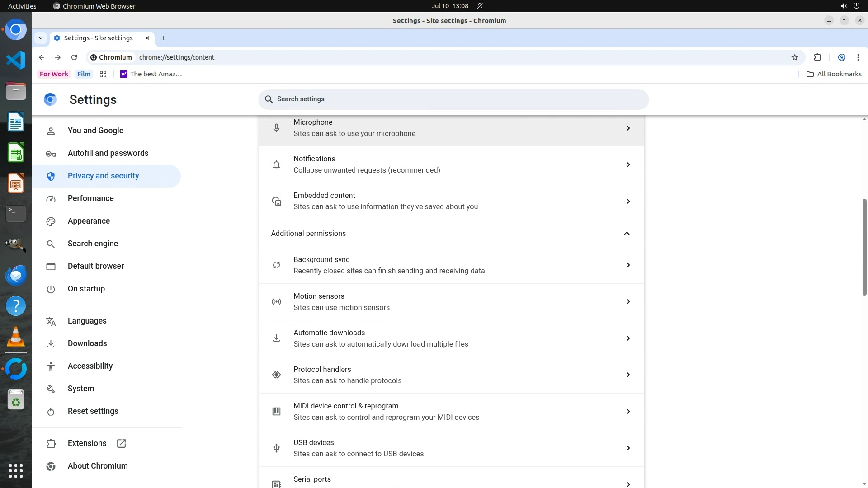Select Appearance in the settings sidebar
This screenshot has width=868, height=488.
(89, 221)
